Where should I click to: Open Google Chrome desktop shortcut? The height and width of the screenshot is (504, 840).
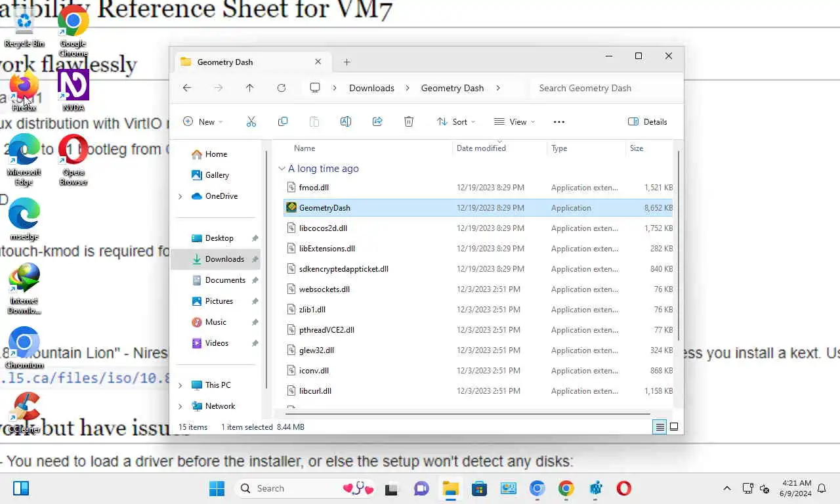pos(73,31)
